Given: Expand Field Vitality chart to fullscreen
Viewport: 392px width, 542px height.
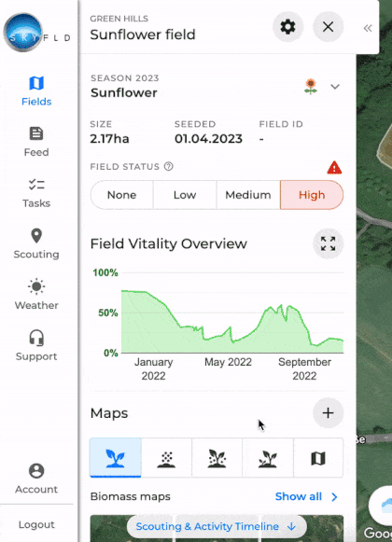Looking at the screenshot, I should (x=328, y=243).
